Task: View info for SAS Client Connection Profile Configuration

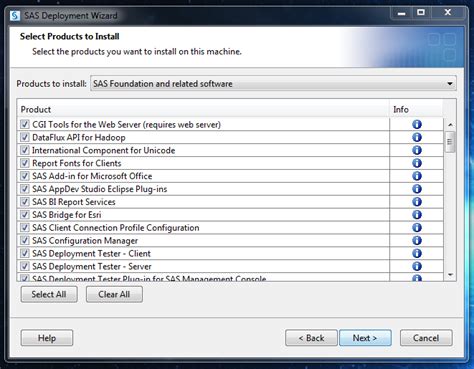Action: [417, 228]
